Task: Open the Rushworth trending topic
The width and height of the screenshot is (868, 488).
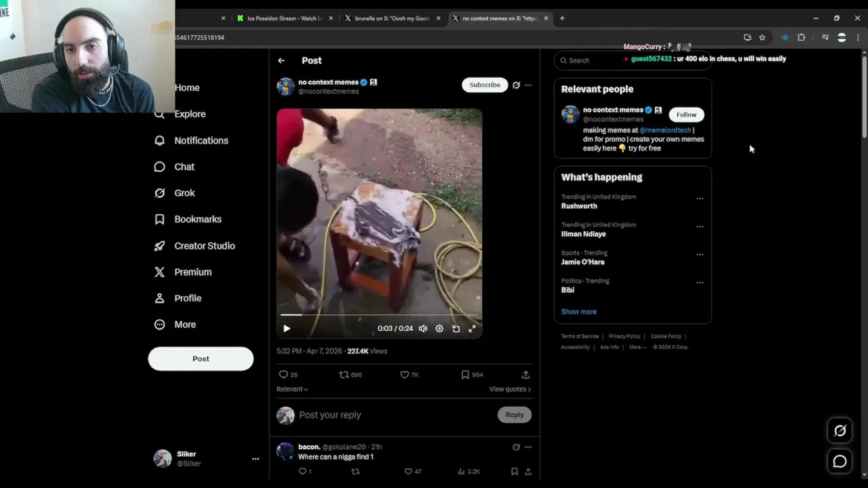Action: coord(579,206)
